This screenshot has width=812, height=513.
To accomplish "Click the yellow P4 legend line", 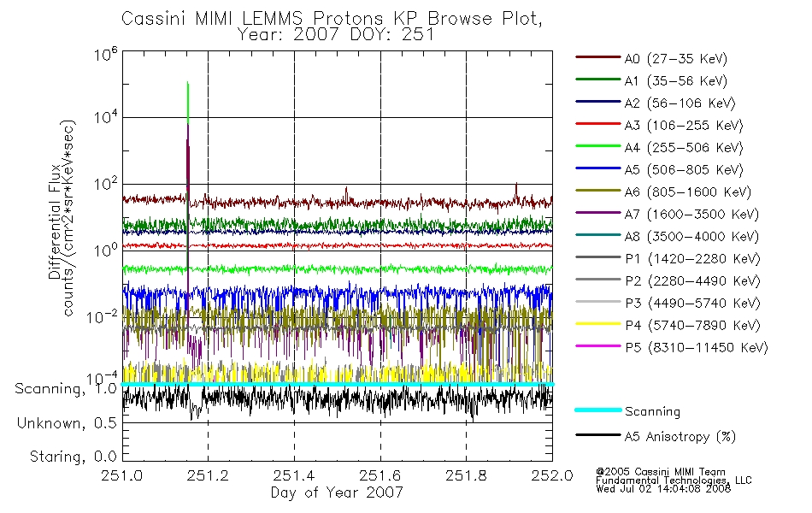I will (597, 324).
